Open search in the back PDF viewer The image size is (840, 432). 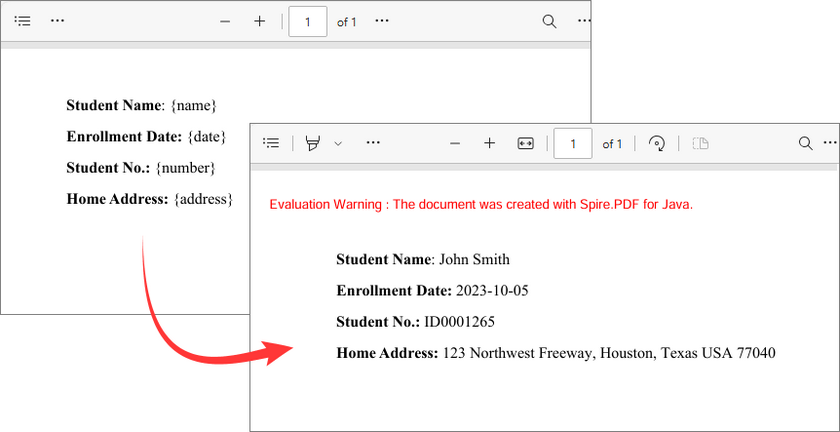(549, 21)
